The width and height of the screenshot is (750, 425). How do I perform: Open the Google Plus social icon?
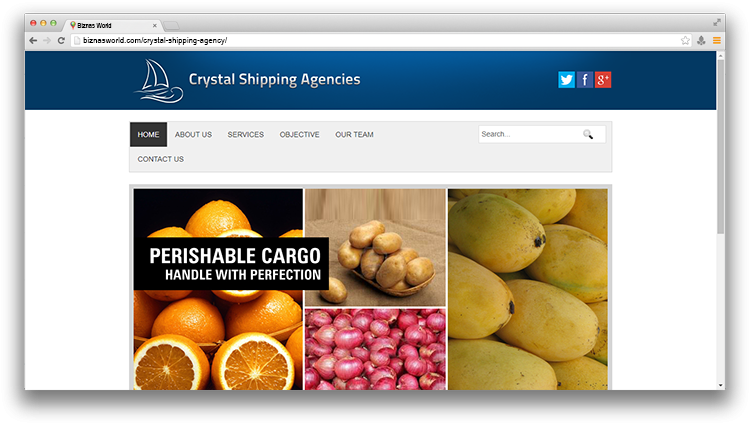click(603, 80)
